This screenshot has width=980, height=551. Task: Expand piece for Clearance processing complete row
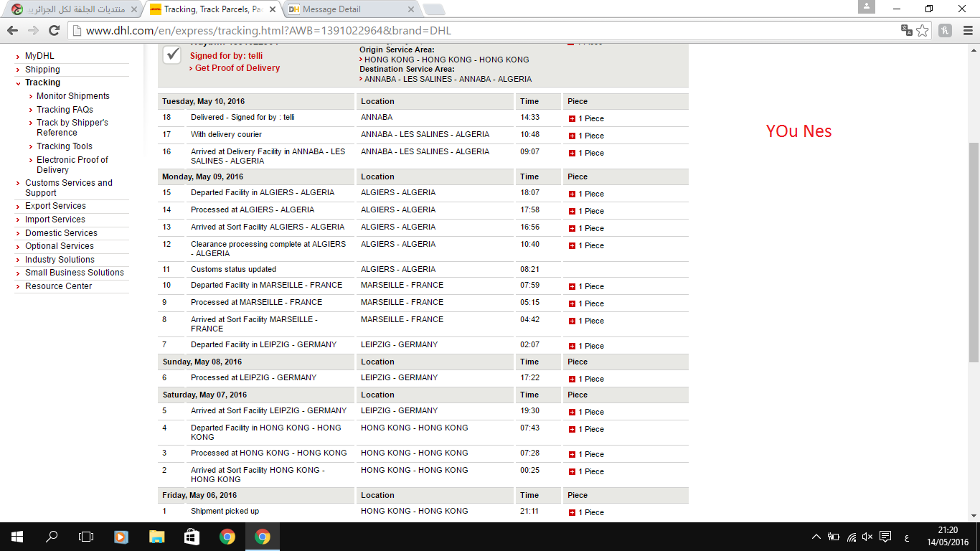(x=572, y=245)
